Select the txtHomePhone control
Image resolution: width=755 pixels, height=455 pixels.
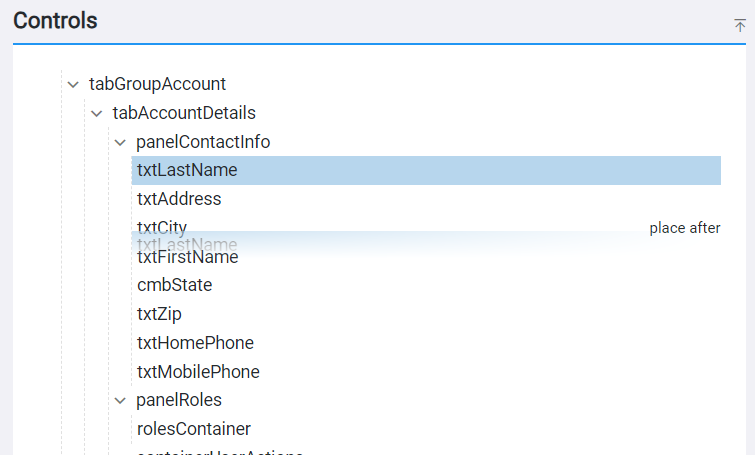(195, 343)
